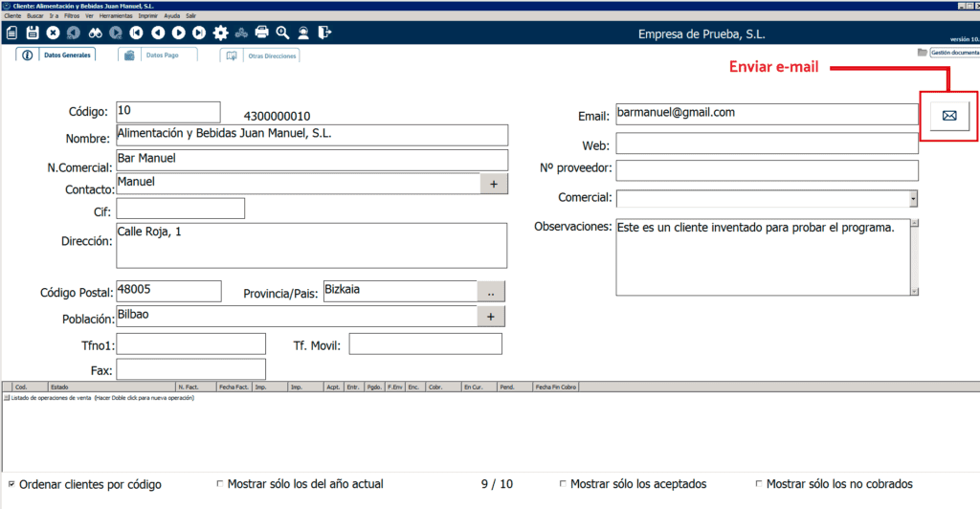
Task: Click the Observaciones scrollbar down arrow
Action: [914, 291]
